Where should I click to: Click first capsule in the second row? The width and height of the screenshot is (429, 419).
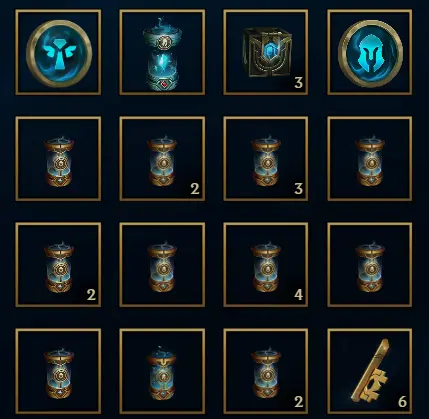coord(58,159)
